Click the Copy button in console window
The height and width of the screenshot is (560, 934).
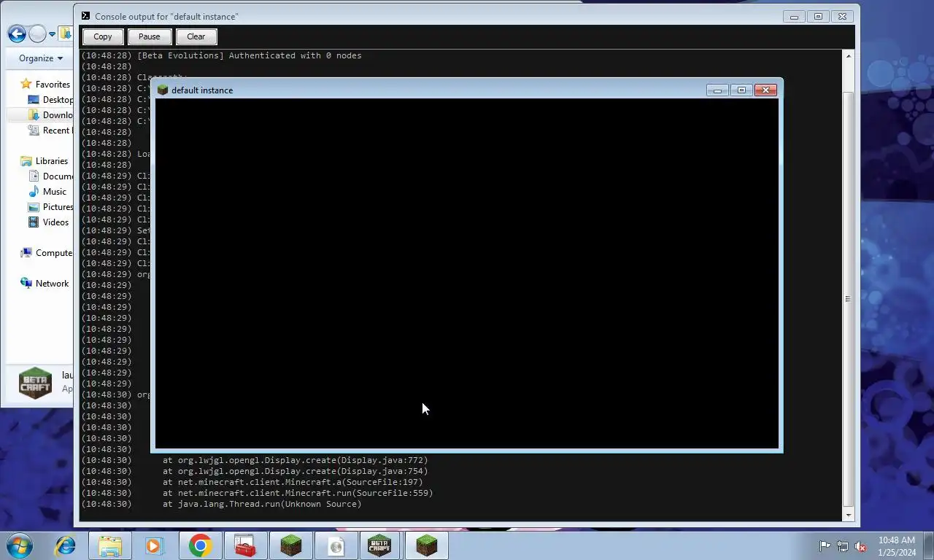pyautogui.click(x=103, y=36)
